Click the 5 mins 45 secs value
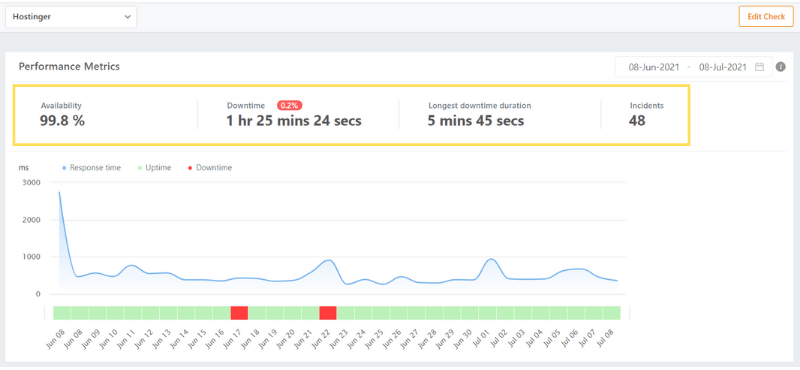The width and height of the screenshot is (800, 370). [x=476, y=121]
